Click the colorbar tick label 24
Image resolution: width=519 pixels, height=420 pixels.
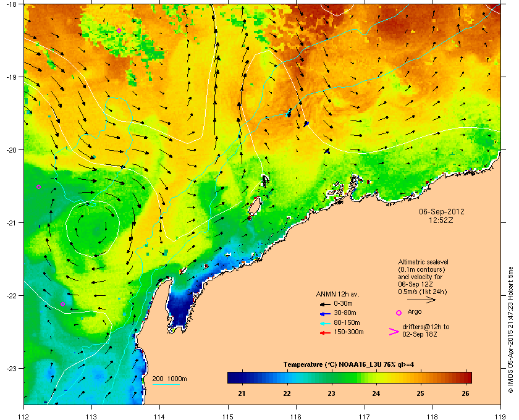[x=376, y=393]
